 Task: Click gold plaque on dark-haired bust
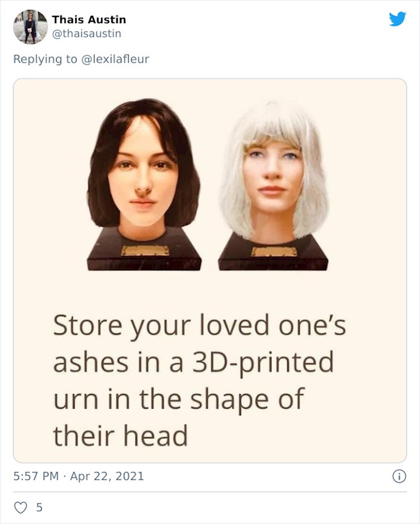click(145, 250)
